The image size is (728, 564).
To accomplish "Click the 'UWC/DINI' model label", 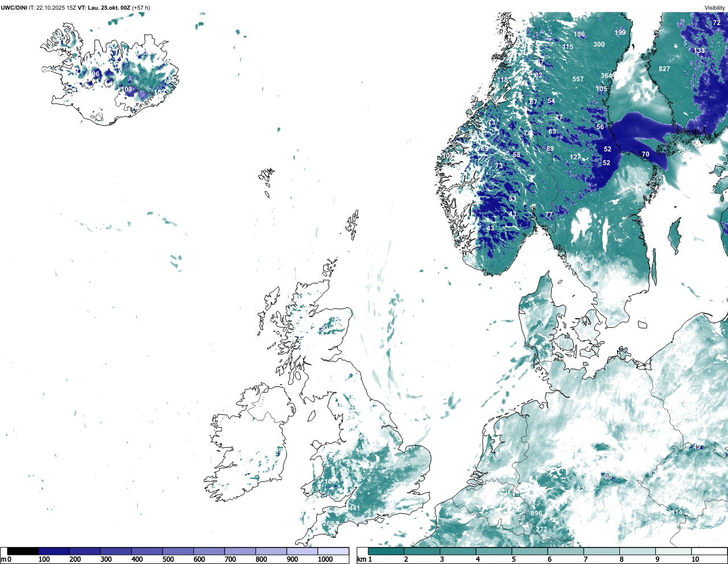I will 14,7.
